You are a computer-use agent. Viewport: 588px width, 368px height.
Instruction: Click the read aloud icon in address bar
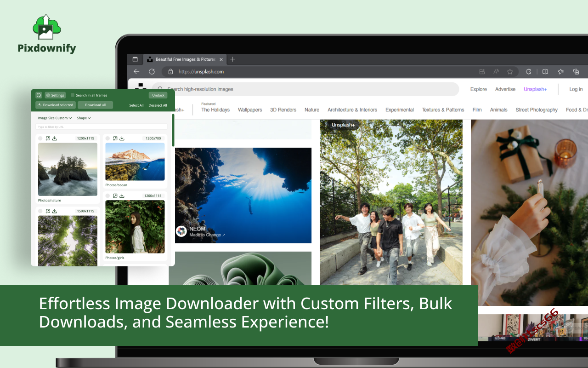496,72
